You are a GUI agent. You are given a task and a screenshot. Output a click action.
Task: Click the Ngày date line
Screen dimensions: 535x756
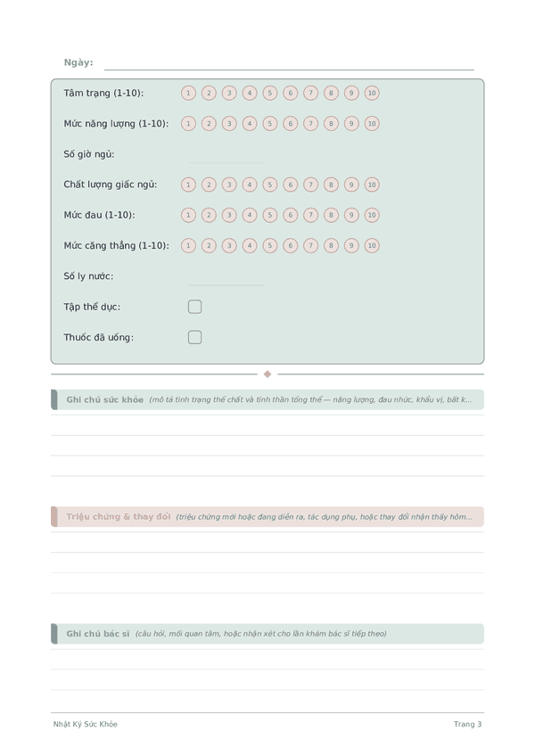tap(289, 64)
